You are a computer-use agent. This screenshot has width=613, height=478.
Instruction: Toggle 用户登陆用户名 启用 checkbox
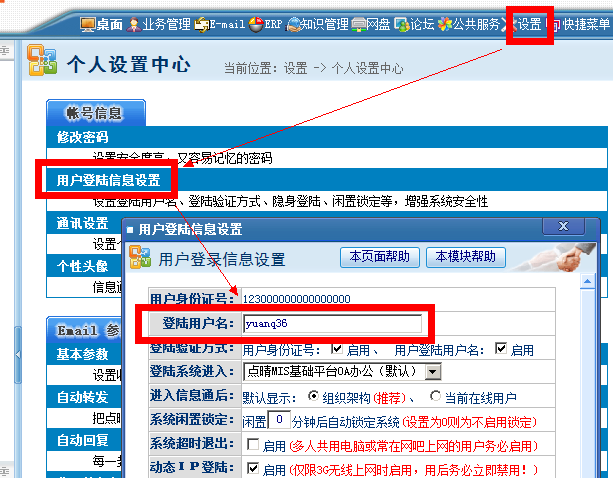tap(500, 351)
